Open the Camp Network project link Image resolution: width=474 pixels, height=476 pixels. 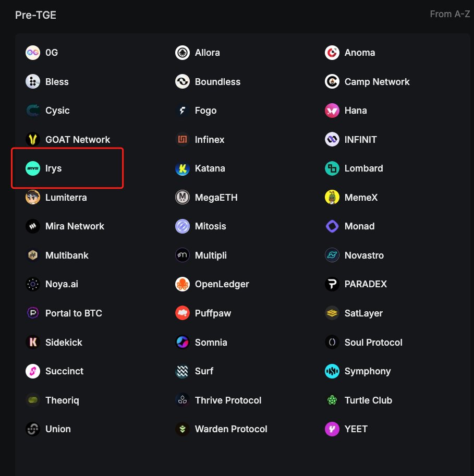(367, 82)
